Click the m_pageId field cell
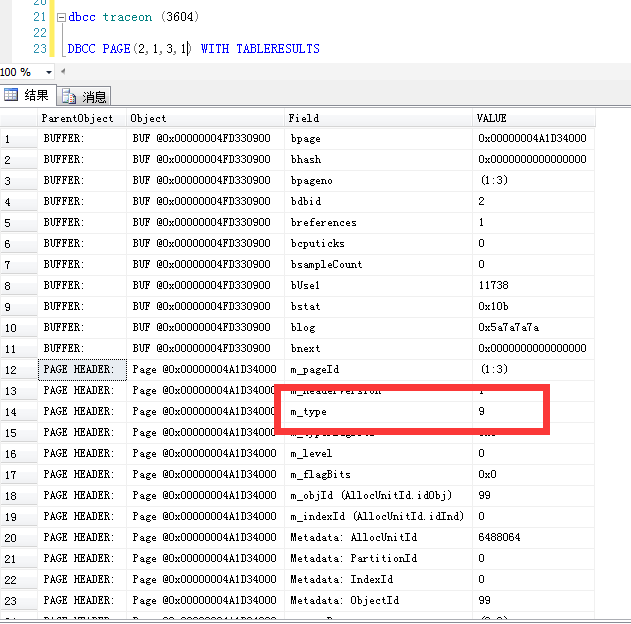631x624 pixels. (378, 370)
